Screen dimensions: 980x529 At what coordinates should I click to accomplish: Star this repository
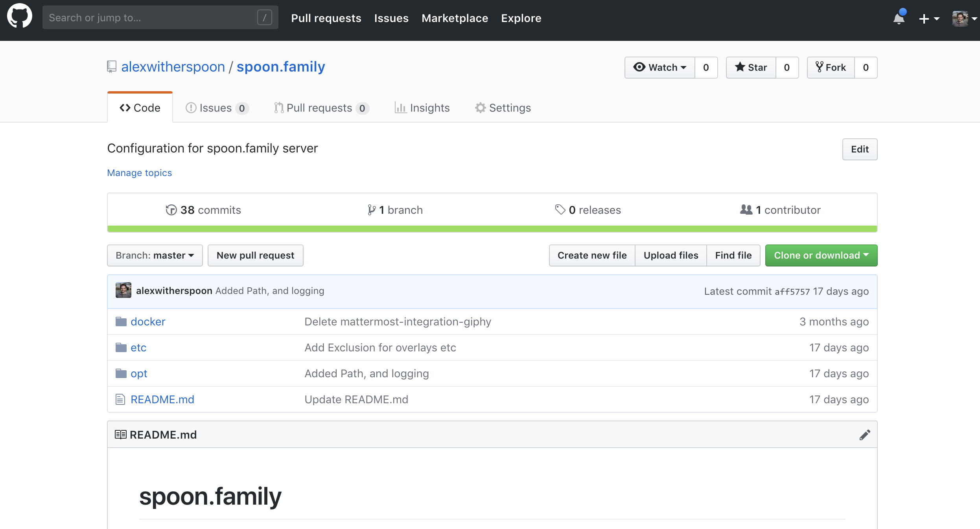tap(751, 68)
